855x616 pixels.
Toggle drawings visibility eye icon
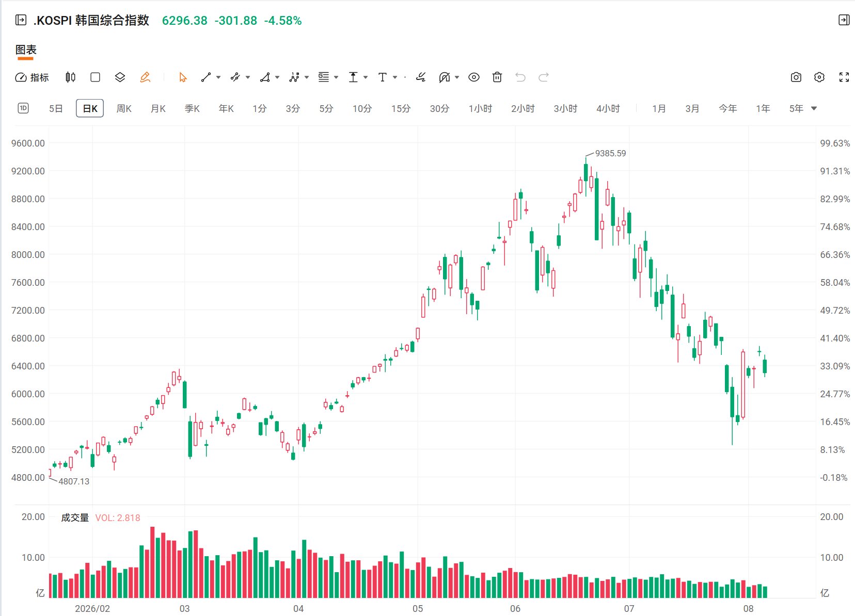[474, 77]
